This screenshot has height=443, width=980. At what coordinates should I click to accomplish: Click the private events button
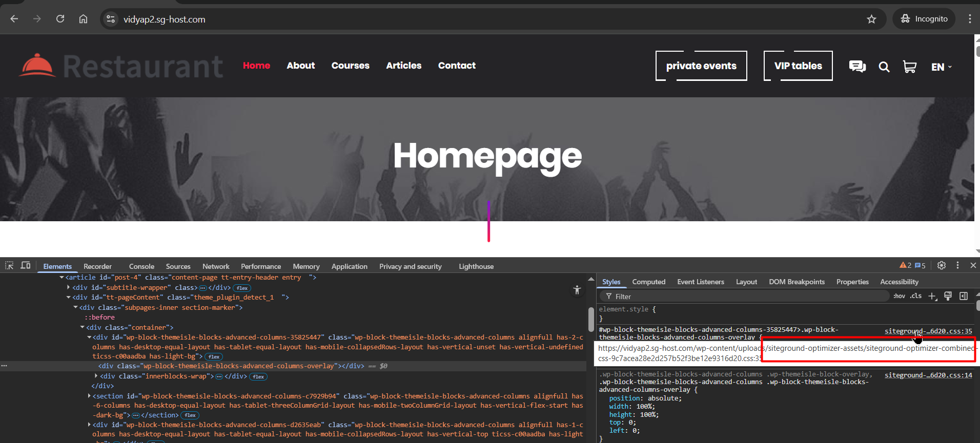pyautogui.click(x=701, y=66)
